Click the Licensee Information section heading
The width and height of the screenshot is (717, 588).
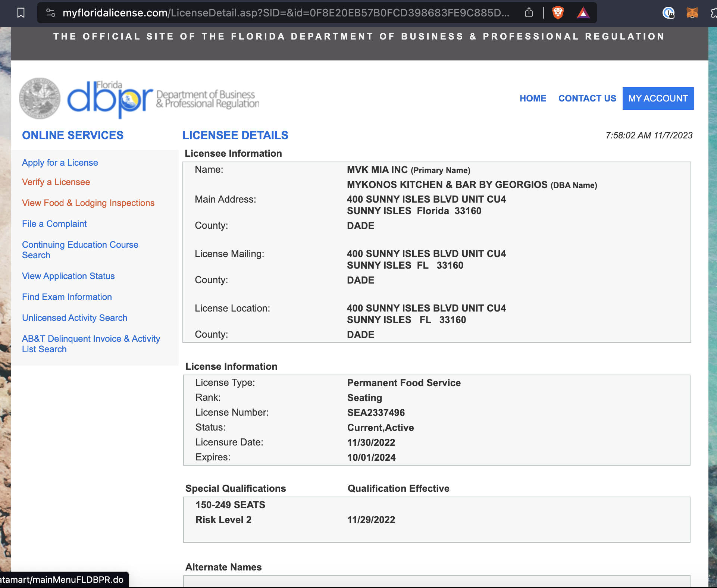233,153
